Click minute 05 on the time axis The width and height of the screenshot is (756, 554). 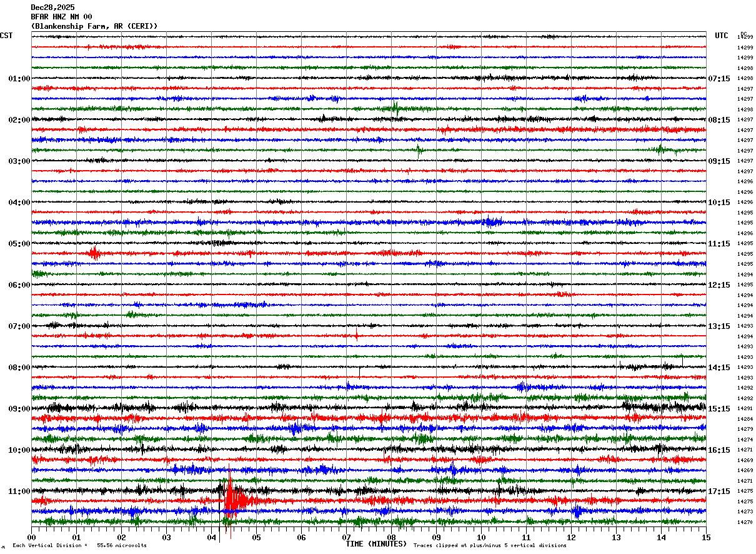256,537
